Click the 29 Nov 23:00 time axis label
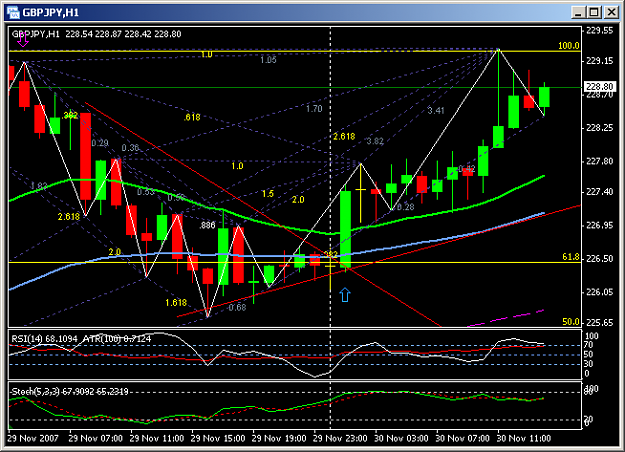The height and width of the screenshot is (452, 625). (x=340, y=438)
